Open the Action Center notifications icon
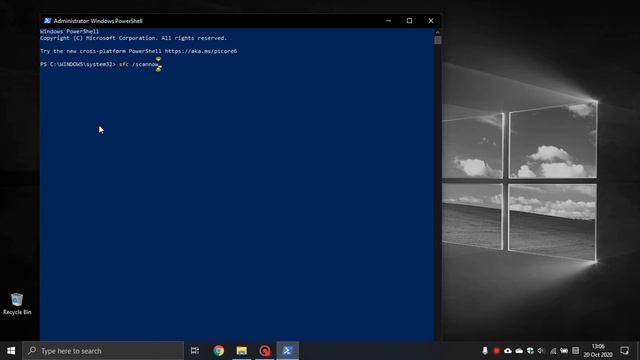This screenshot has width=640, height=360. click(624, 351)
